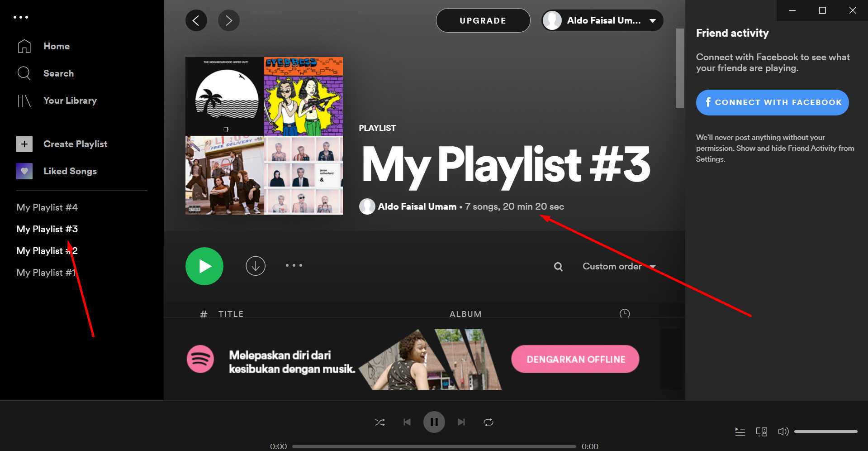Viewport: 868px width, 451px height.
Task: Open the Devices menu icon
Action: click(x=762, y=432)
